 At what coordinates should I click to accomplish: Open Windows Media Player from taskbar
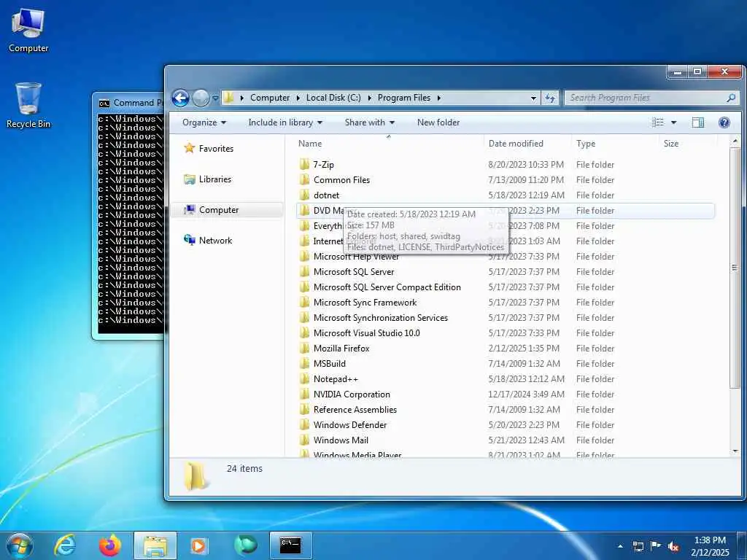click(x=198, y=545)
